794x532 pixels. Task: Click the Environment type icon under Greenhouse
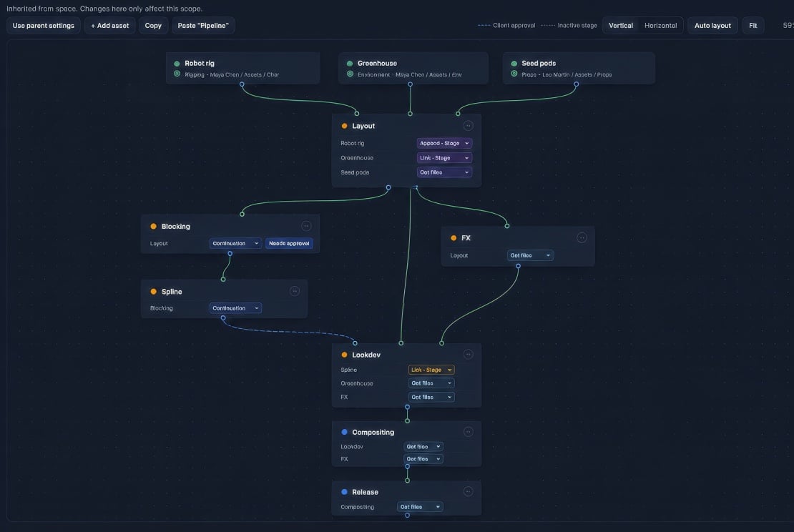[350, 74]
